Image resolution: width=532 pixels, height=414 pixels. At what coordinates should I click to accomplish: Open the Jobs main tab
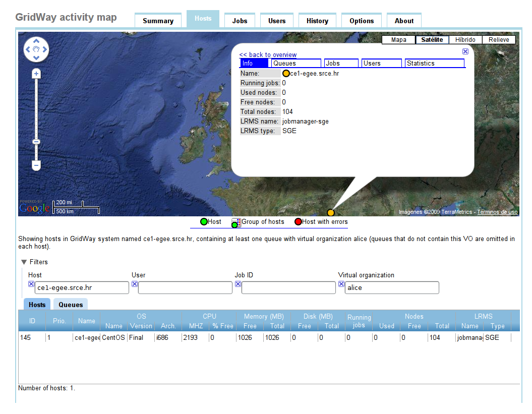[240, 21]
